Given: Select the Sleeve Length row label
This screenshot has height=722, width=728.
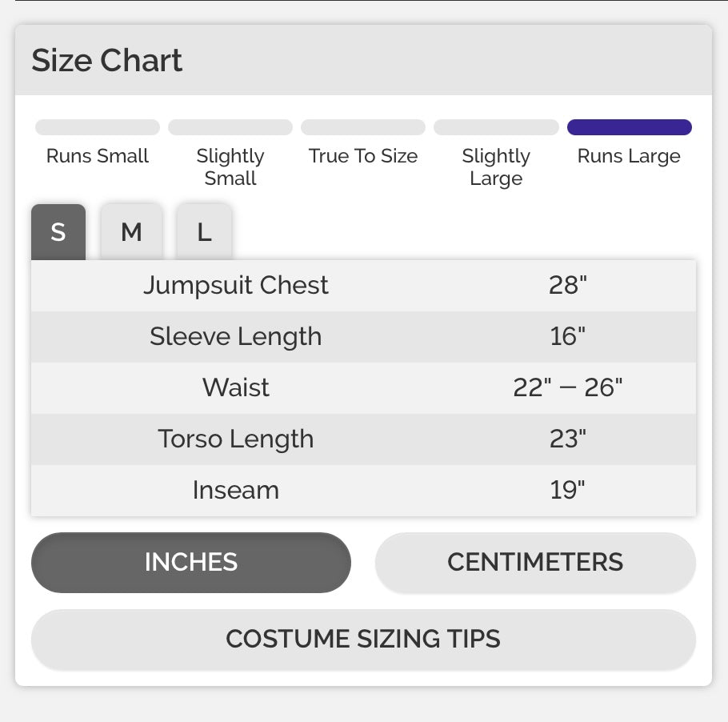Looking at the screenshot, I should click(x=236, y=336).
